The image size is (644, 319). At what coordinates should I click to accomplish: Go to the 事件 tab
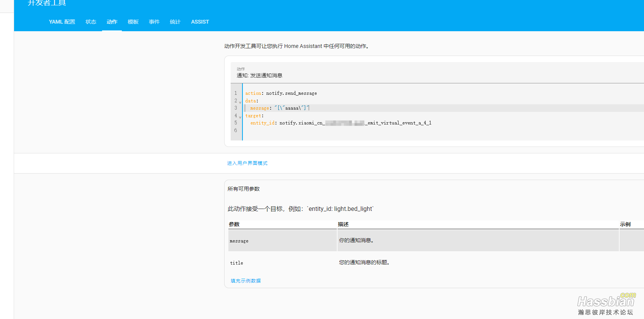pos(154,22)
